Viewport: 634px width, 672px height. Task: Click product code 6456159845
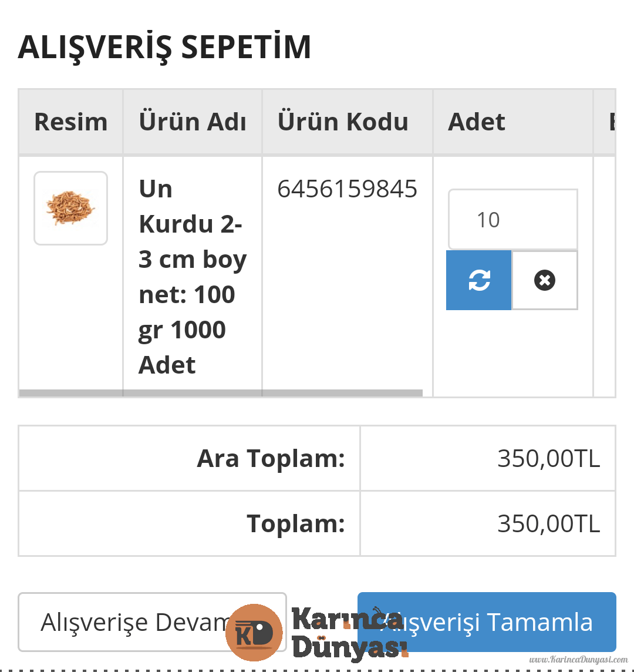[347, 189]
